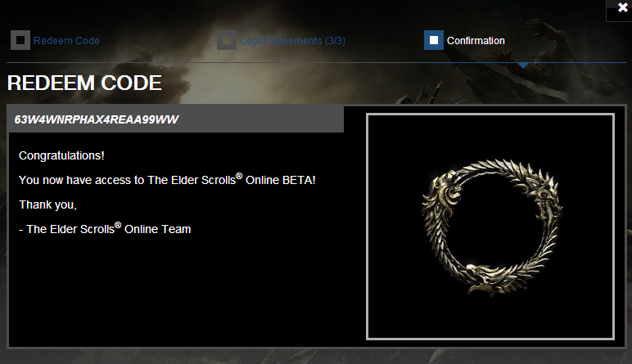Viewport: 632px width, 364px height.
Task: Click the REDEEM CODE heading
Action: [x=84, y=83]
